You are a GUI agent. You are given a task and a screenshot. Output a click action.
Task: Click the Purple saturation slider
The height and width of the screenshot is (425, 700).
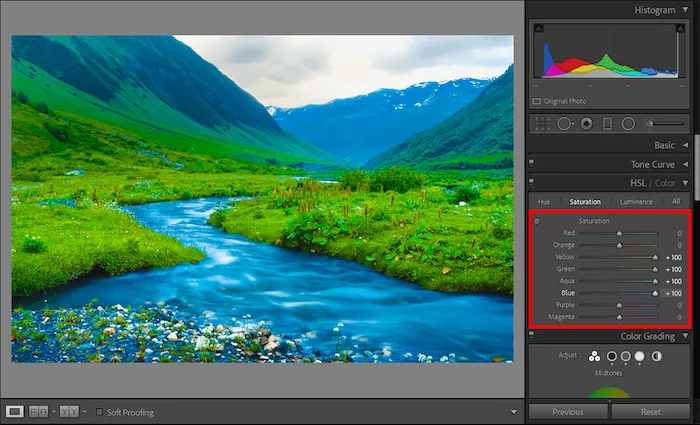click(619, 305)
